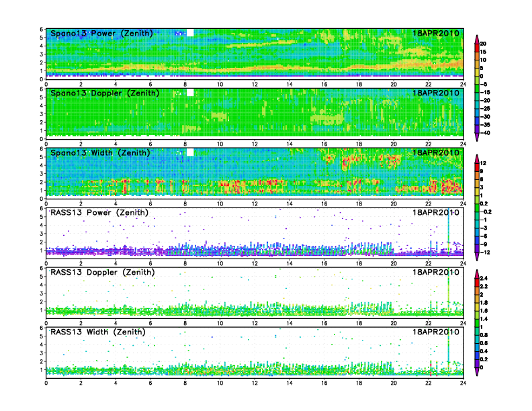Click the 18APR2010 date in RASS13 Width panel
532x411 pixels.
[x=437, y=332]
